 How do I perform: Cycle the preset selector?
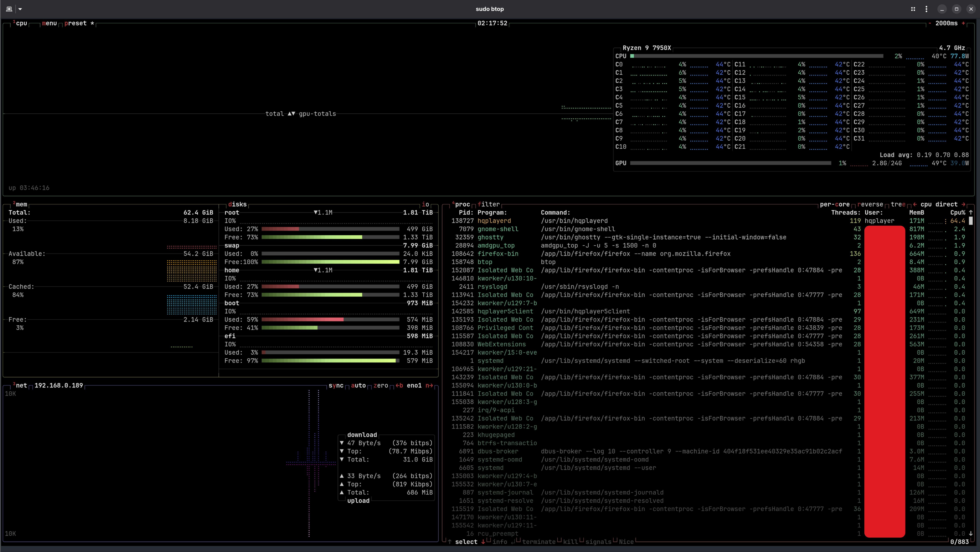click(x=75, y=23)
